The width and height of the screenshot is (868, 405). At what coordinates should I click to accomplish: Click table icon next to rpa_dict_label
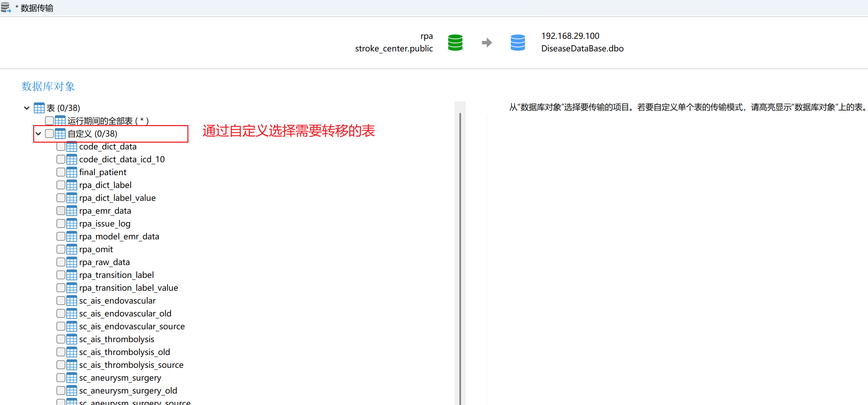tap(72, 185)
